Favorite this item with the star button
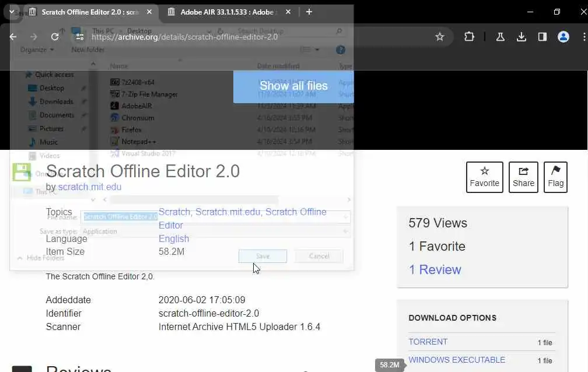The height and width of the screenshot is (372, 588). [485, 177]
